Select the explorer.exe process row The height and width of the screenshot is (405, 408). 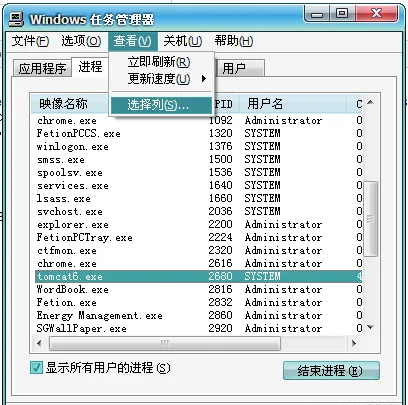[x=199, y=225]
